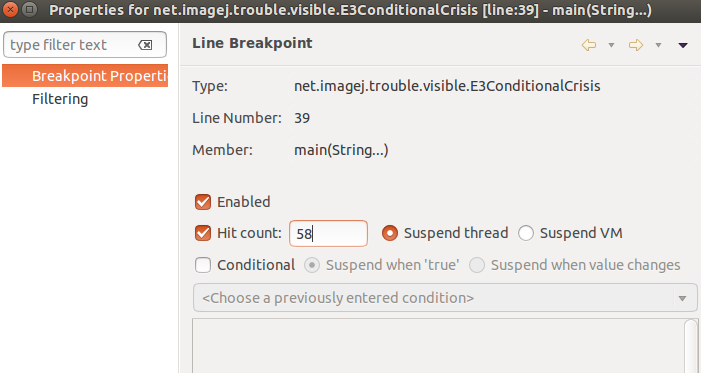The width and height of the screenshot is (701, 373).
Task: Focus the type filter text box
Action: pyautogui.click(x=85, y=45)
